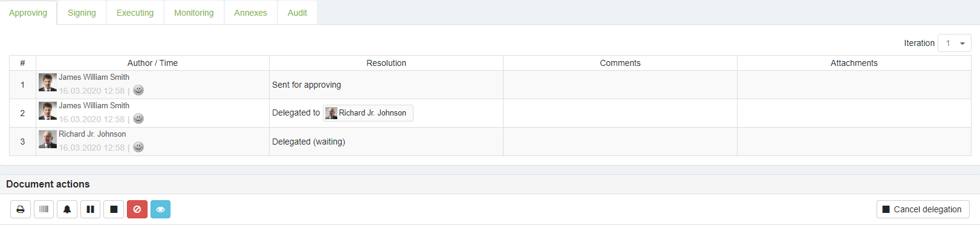This screenshot has height=225, width=980.
Task: Go to the Monitoring tab
Action: point(194,13)
